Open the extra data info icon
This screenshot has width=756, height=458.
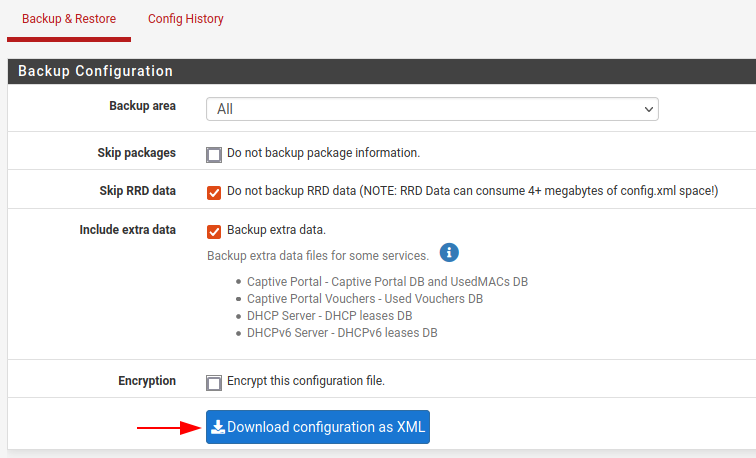tap(449, 253)
